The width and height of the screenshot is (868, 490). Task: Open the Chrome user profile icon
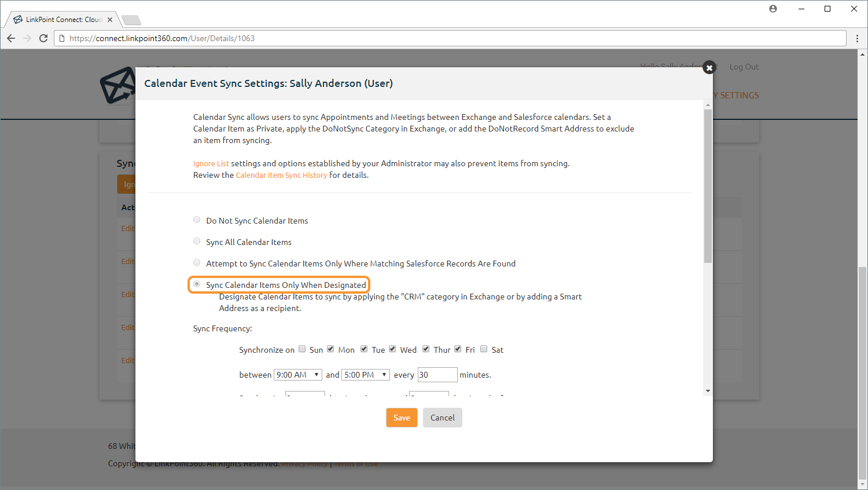coord(773,9)
